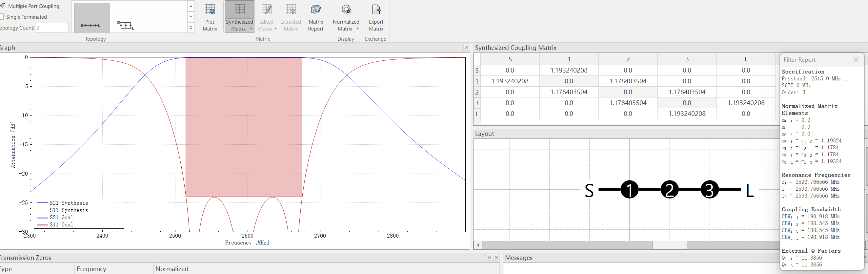Screen dimensions: 868x274
Task: Open the Synthesized Matrix dropdown arrow
Action: [252, 29]
